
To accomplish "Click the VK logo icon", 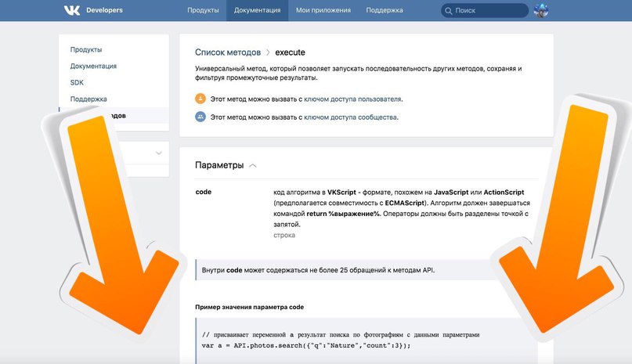I will 72,10.
